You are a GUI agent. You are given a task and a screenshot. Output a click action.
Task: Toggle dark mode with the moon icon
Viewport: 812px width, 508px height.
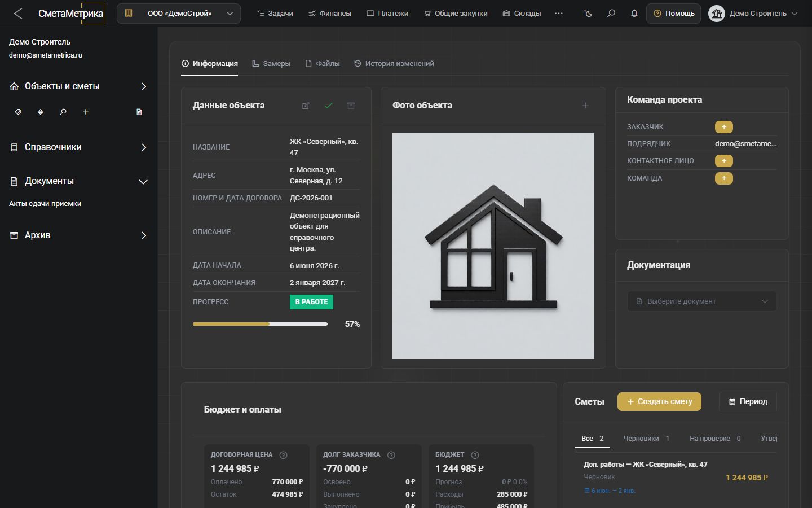point(589,14)
